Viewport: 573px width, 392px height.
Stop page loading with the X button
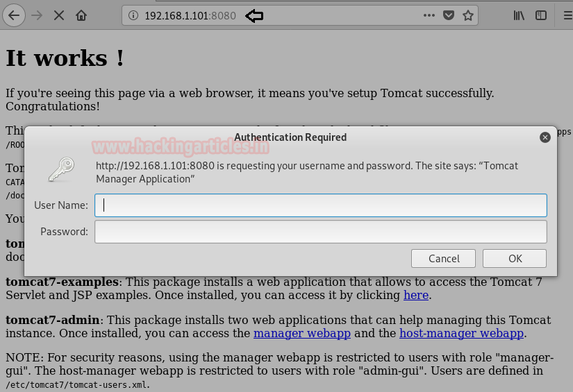pyautogui.click(x=59, y=15)
